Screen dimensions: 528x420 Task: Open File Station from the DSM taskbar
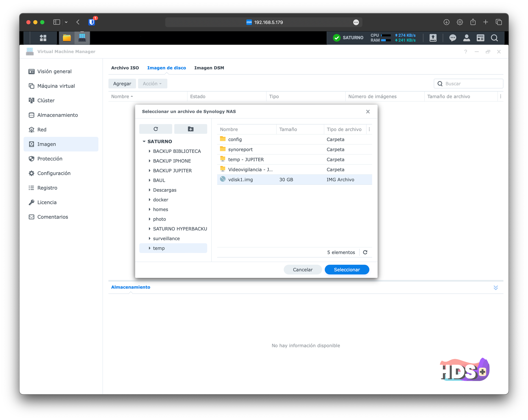tap(67, 38)
